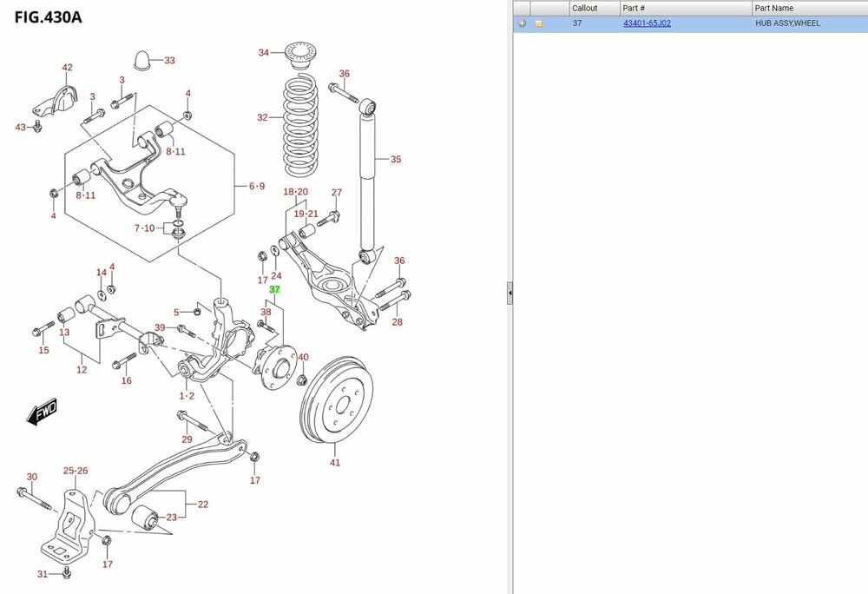The height and width of the screenshot is (594, 868).
Task: Click the plus icon in row 37
Action: pos(522,23)
